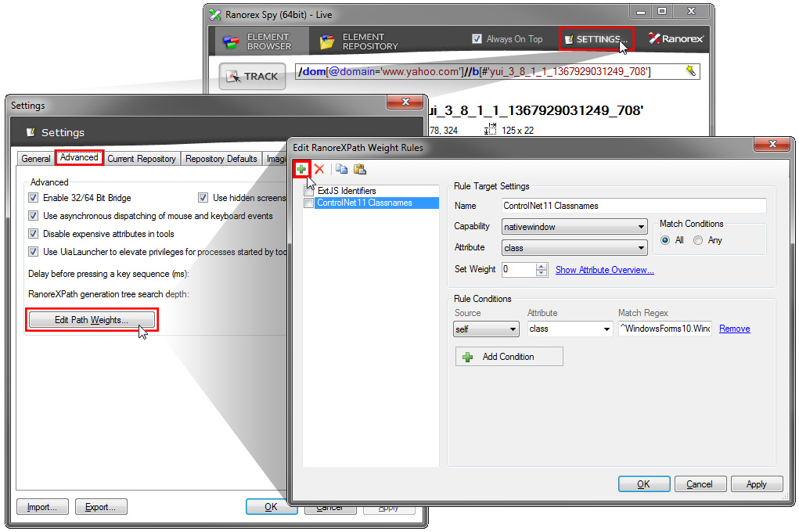Close the Edit RanoreXPath Weight Rules dialog
This screenshot has width=799, height=532.
point(772,144)
